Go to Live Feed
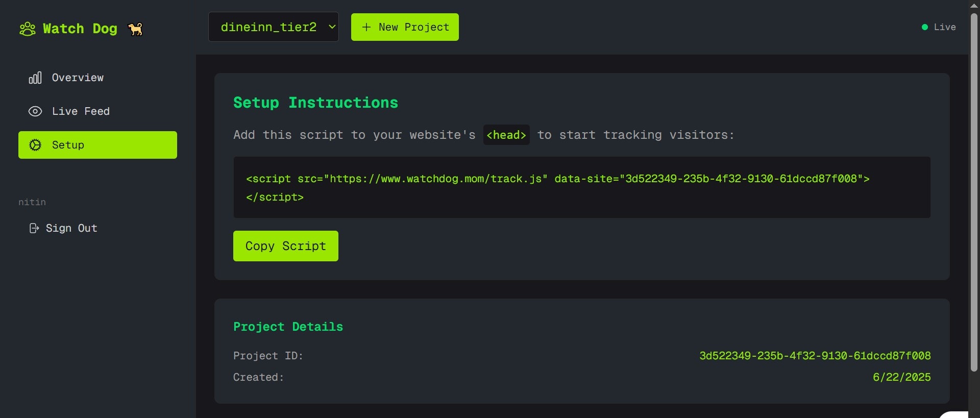This screenshot has width=980, height=418. click(97, 111)
